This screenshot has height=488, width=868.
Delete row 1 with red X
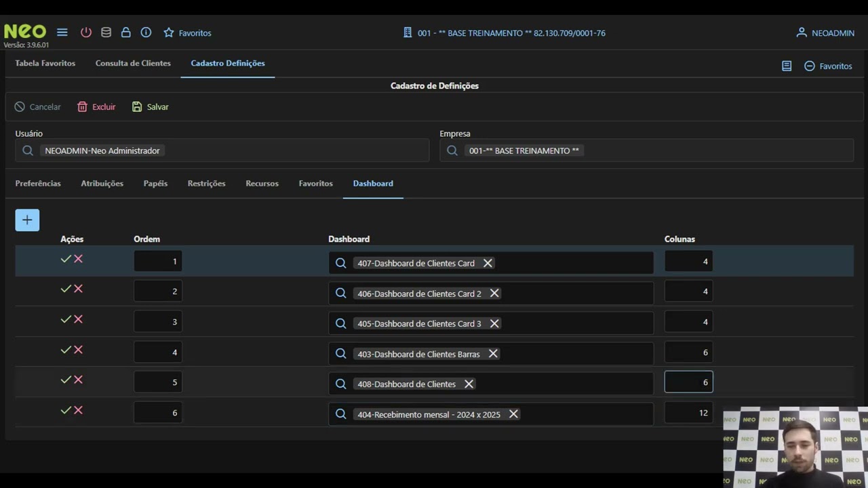79,259
